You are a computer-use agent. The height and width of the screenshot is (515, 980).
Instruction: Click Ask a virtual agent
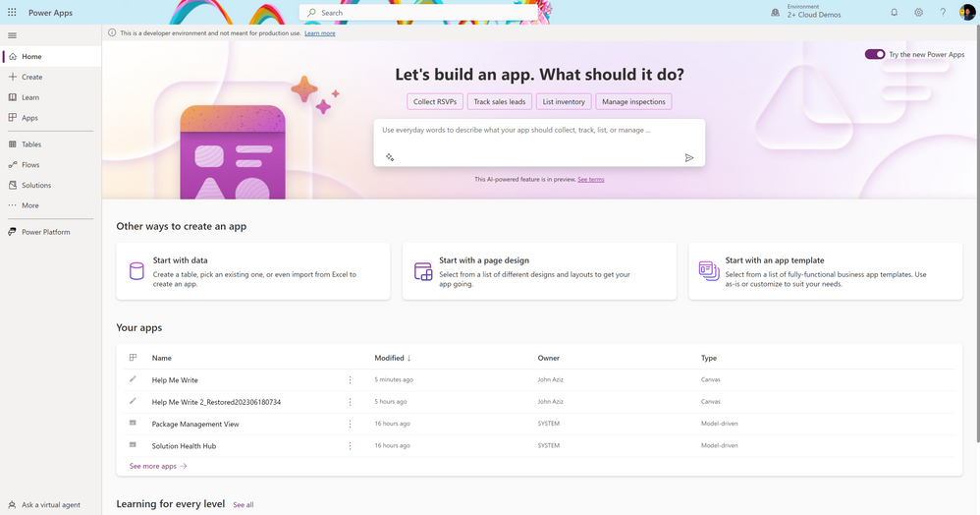pyautogui.click(x=51, y=504)
